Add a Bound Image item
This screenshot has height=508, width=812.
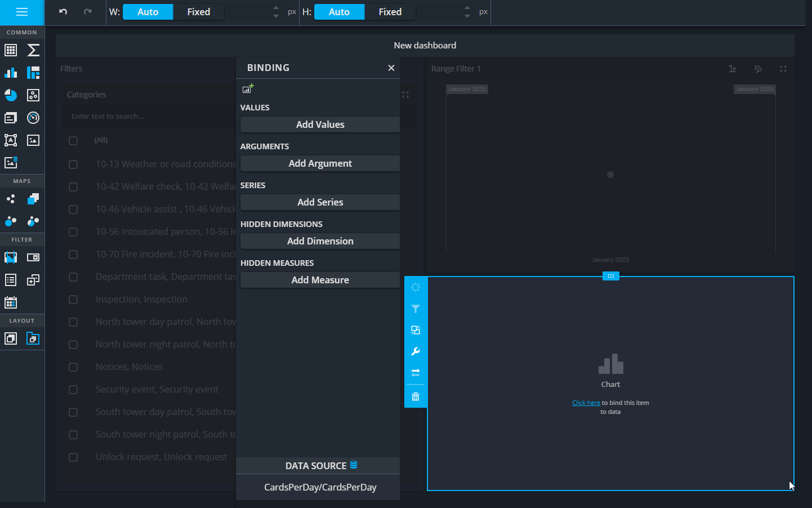point(11,163)
